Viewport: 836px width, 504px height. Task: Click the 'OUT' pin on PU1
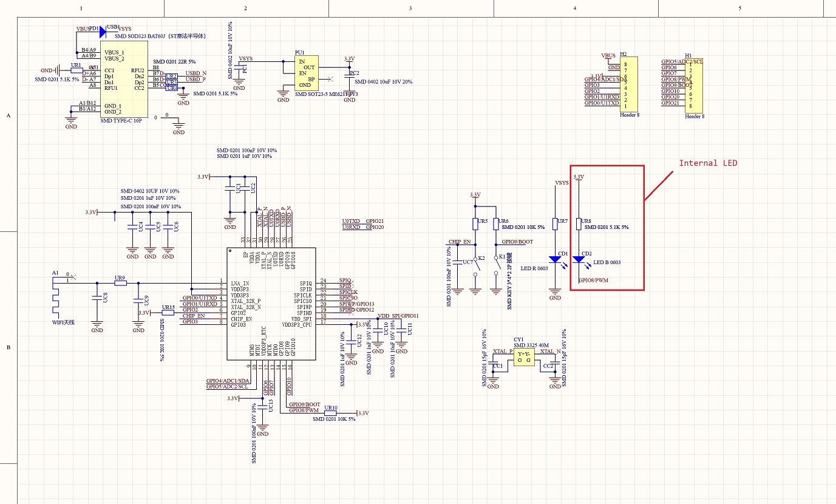tap(310, 67)
